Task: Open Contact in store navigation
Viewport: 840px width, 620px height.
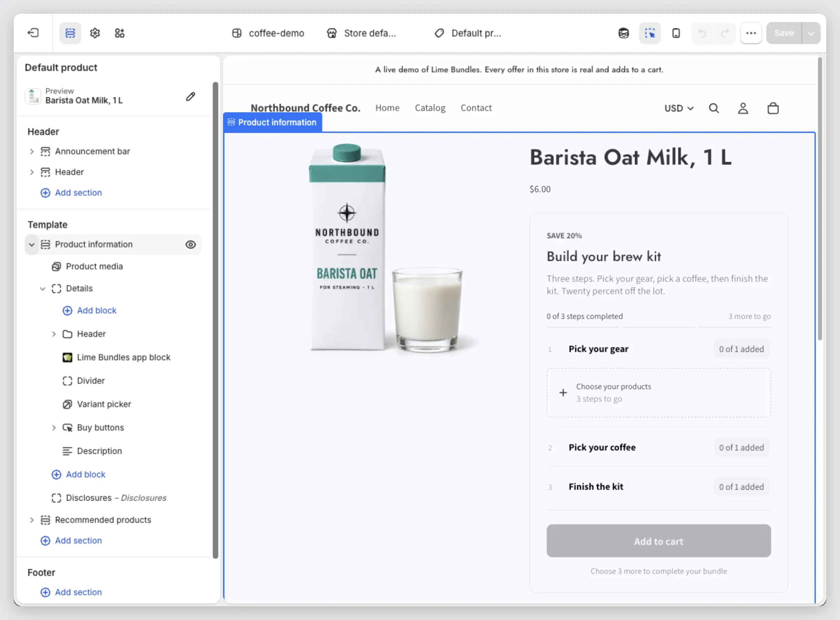Action: click(476, 108)
